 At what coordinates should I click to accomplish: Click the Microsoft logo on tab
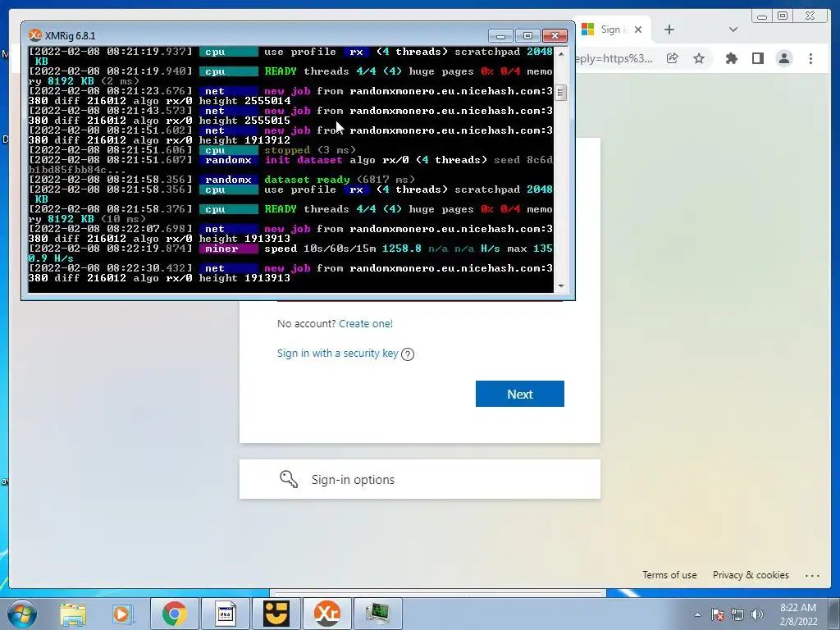587,30
